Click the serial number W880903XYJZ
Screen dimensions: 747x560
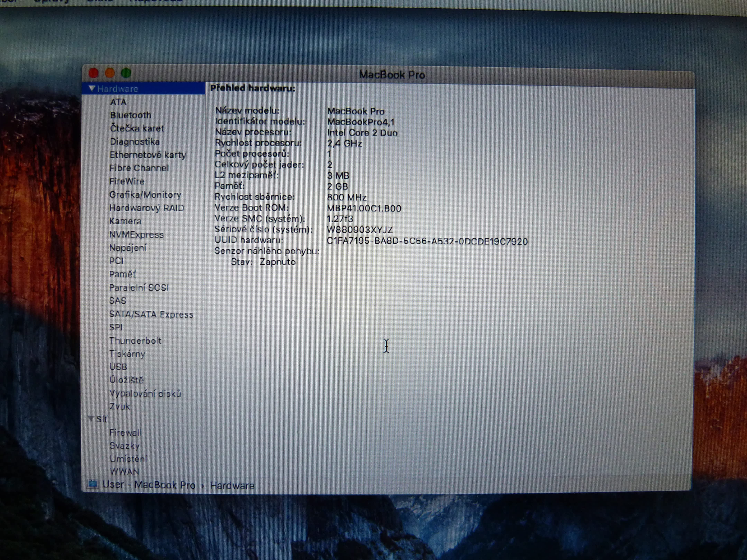pyautogui.click(x=360, y=230)
